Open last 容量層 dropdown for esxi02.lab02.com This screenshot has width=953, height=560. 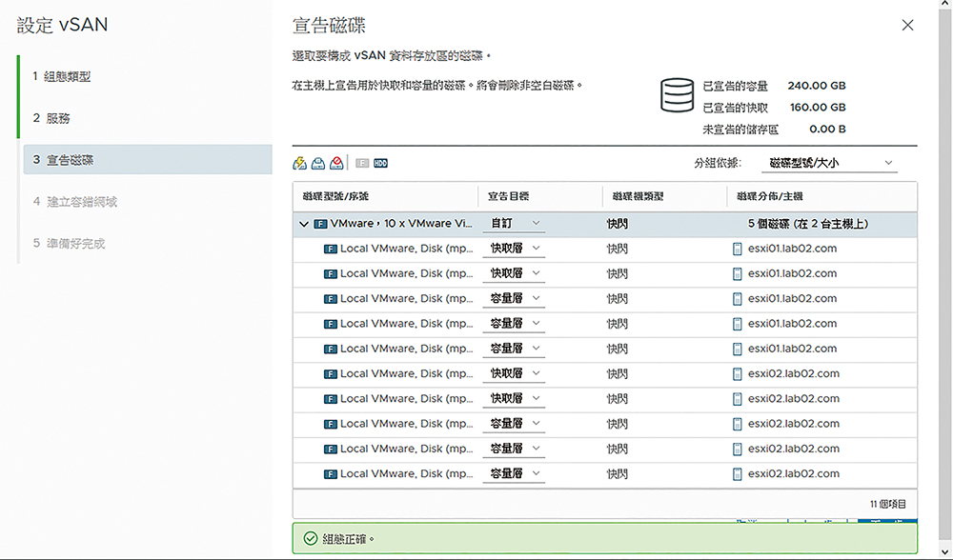514,473
